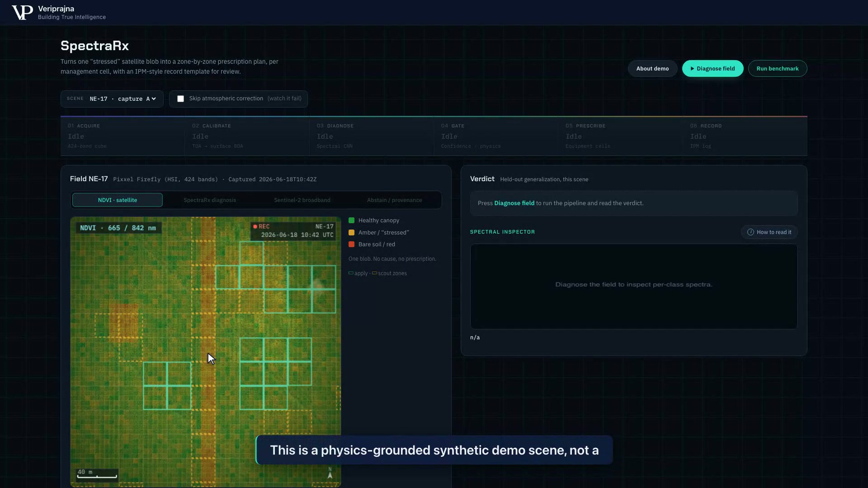Click the Veriprajna VP logo icon
Image resolution: width=868 pixels, height=488 pixels.
coord(22,13)
